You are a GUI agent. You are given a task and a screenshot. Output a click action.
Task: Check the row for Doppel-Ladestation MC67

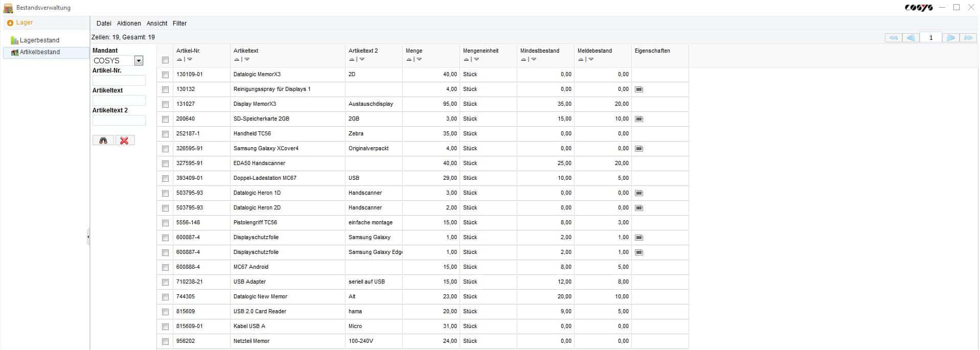coord(165,178)
